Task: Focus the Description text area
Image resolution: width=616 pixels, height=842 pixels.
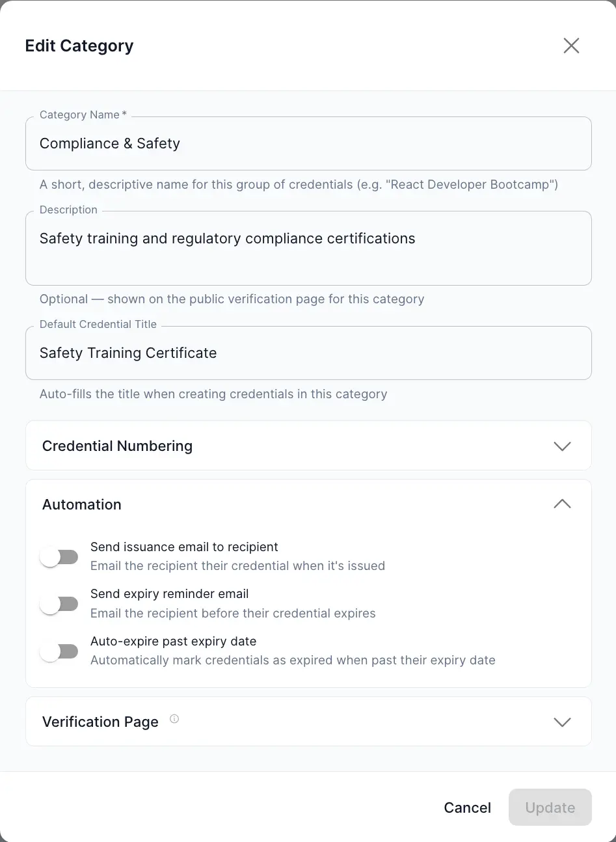Action: (x=308, y=248)
